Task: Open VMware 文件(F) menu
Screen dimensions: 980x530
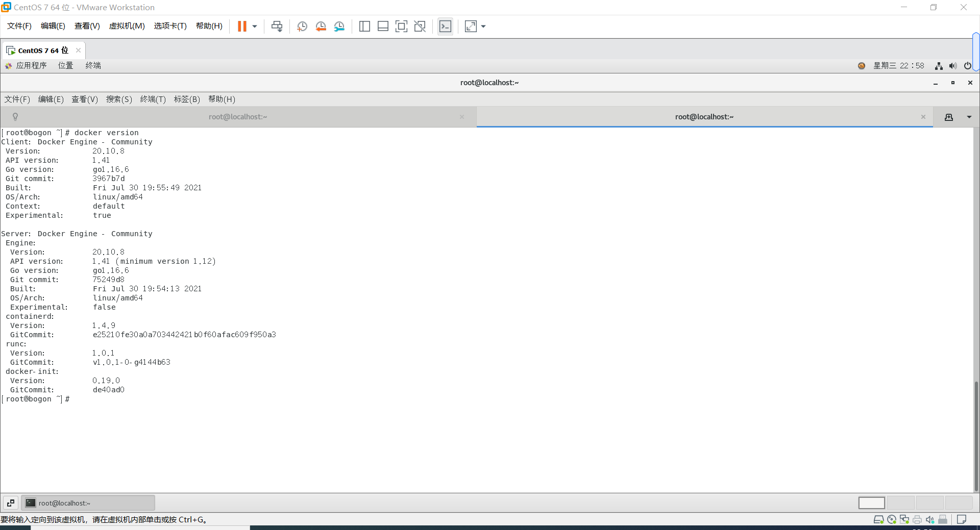Action: coord(19,26)
